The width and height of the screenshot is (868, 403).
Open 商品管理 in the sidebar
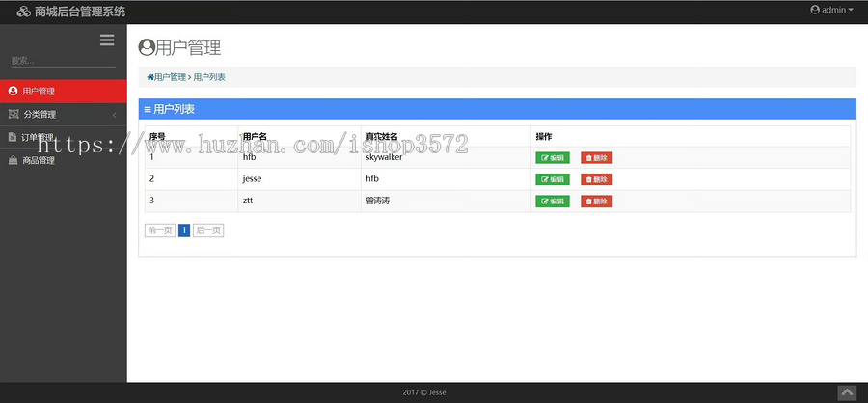[x=63, y=161]
